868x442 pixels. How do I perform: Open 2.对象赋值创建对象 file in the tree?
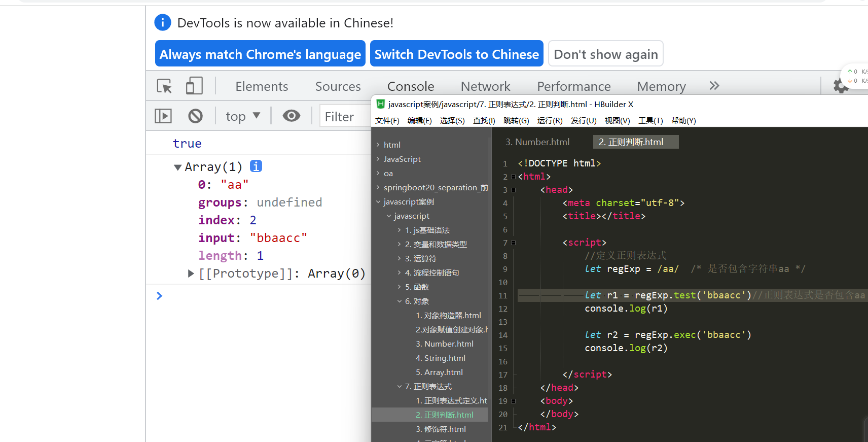(x=451, y=329)
